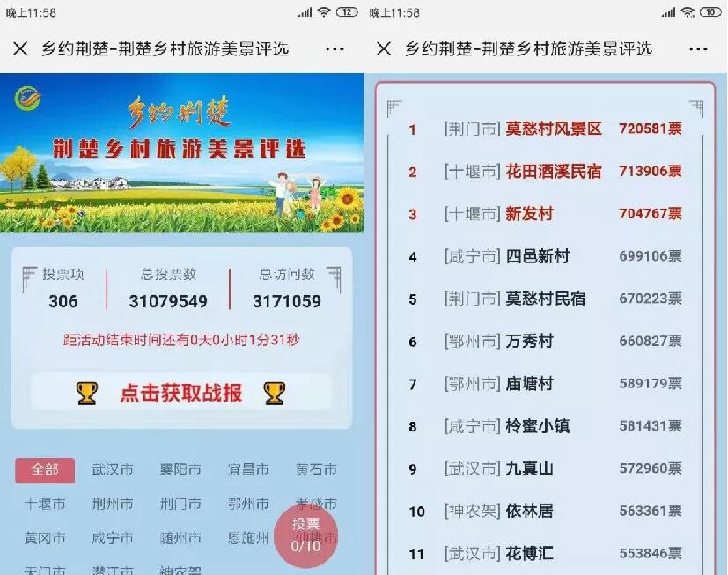The width and height of the screenshot is (728, 575).
Task: Select the 全部 filter tab
Action: 45,470
